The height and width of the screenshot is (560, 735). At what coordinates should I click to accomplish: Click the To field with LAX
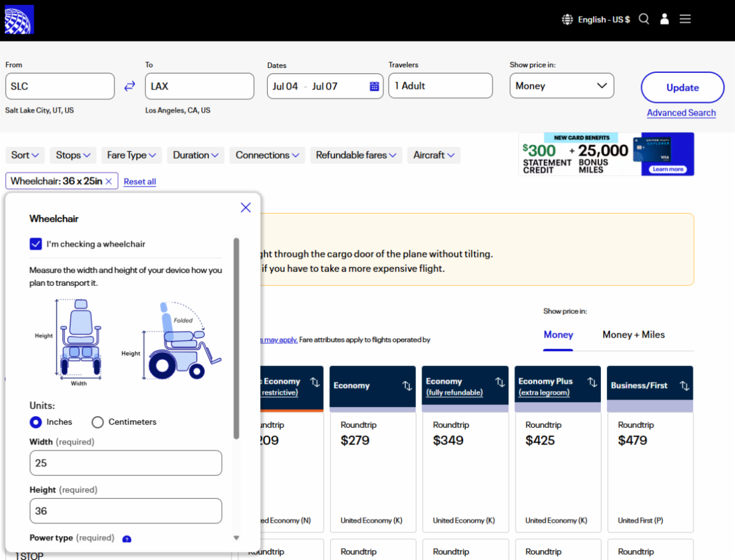200,86
